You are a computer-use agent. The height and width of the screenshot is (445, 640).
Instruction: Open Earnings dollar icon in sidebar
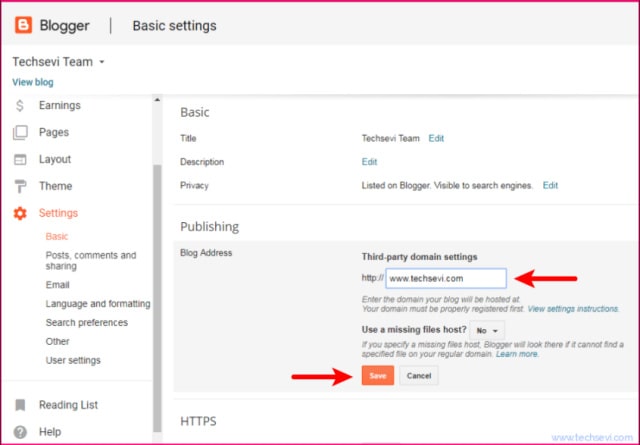click(20, 105)
